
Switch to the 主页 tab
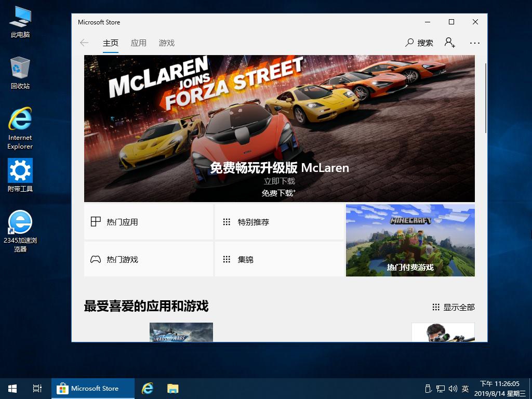tap(111, 43)
